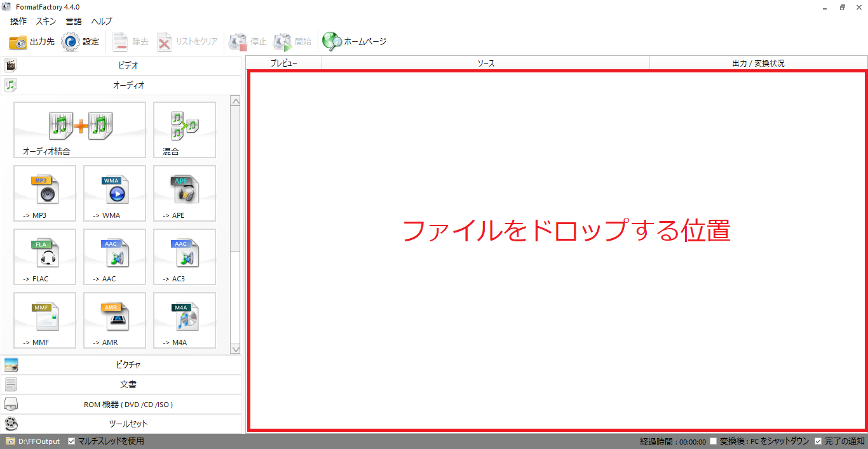Screen dimensions: 868x449
Task: Enable 変換後 : PC をシャットダウン checkbox
Action: click(x=714, y=441)
